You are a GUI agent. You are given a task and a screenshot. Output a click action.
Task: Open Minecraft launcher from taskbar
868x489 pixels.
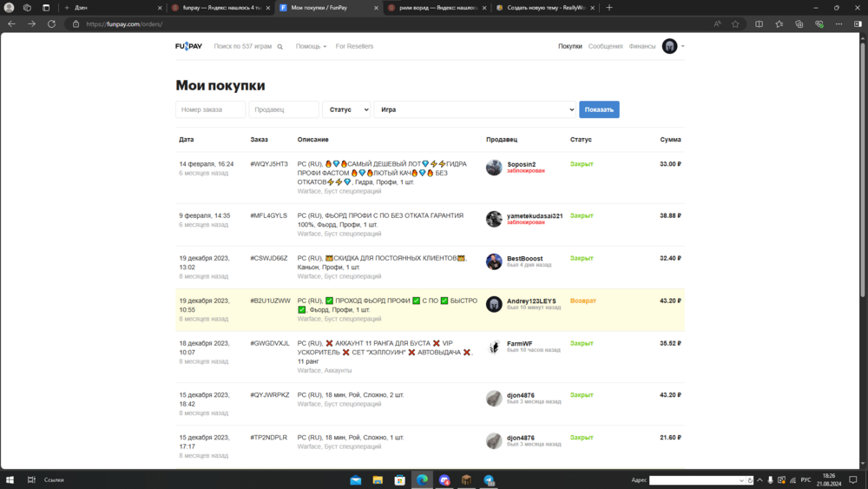pyautogui.click(x=466, y=480)
